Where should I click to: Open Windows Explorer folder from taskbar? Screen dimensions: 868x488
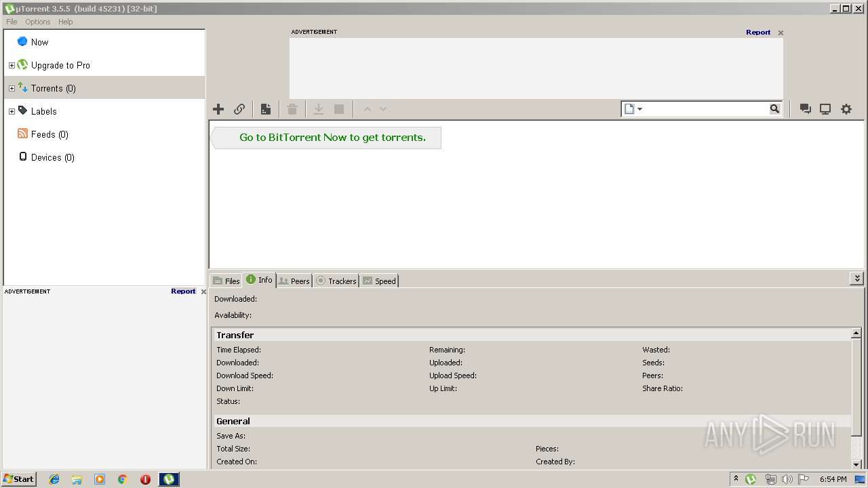[77, 479]
